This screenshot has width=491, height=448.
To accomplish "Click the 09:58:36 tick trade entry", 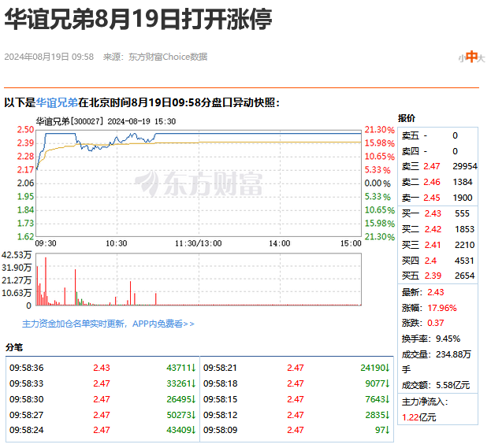I will point(102,368).
